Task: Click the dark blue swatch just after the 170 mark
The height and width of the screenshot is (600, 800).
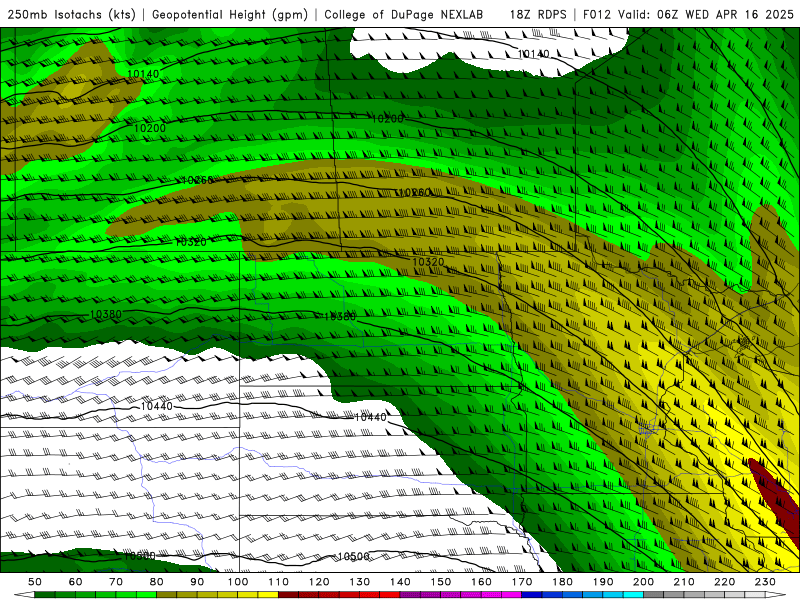Action: point(532,595)
